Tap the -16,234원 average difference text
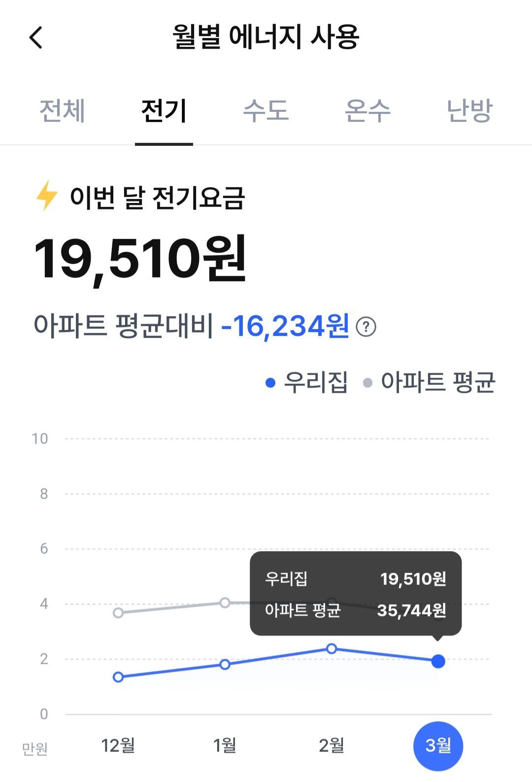 point(285,326)
